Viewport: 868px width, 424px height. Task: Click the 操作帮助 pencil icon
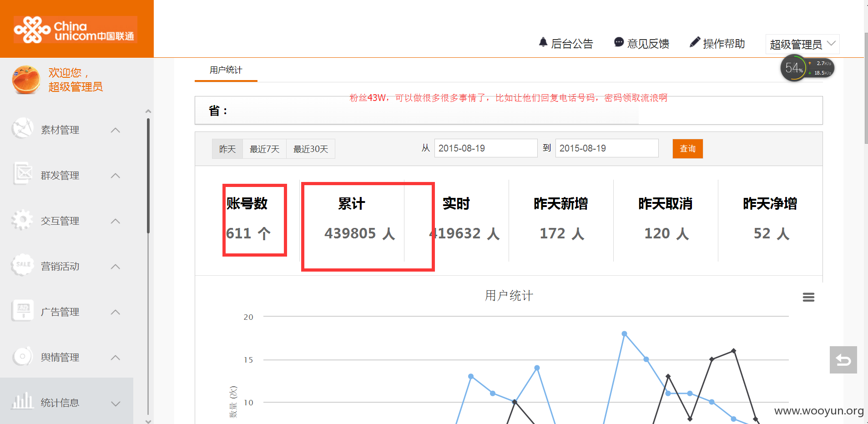[x=695, y=42]
